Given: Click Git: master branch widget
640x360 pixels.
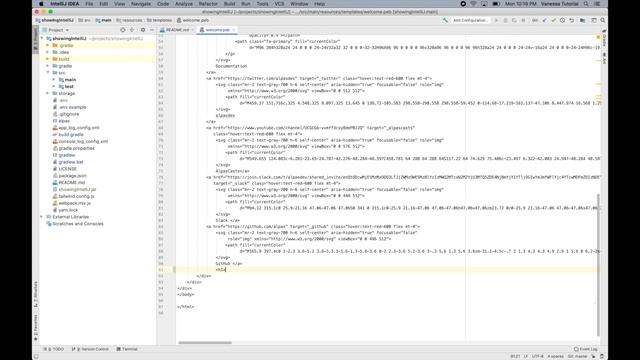Looking at the screenshot, I should (578, 356).
